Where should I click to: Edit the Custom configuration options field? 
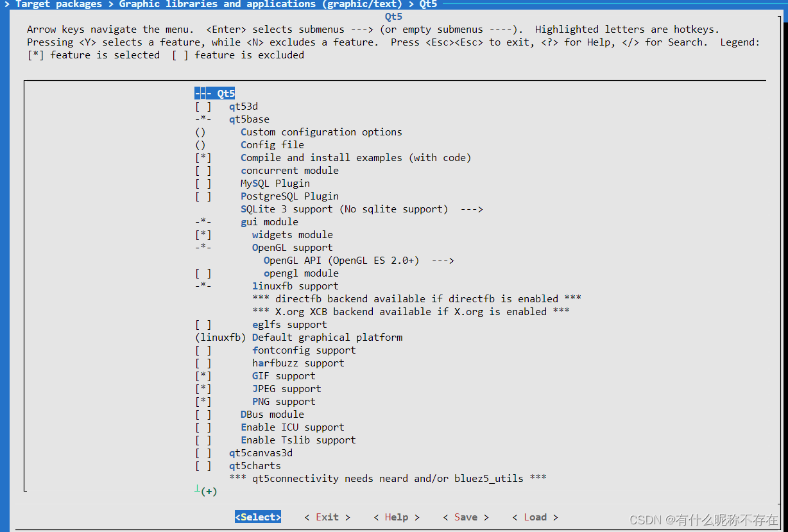point(298,132)
